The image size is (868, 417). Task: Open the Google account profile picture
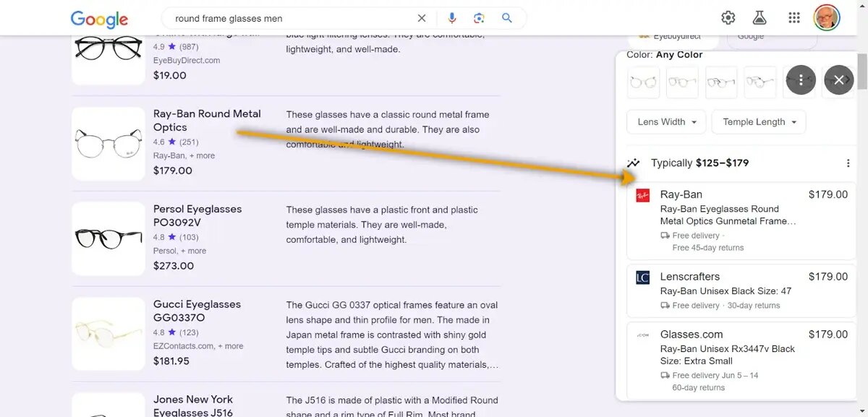[827, 18]
